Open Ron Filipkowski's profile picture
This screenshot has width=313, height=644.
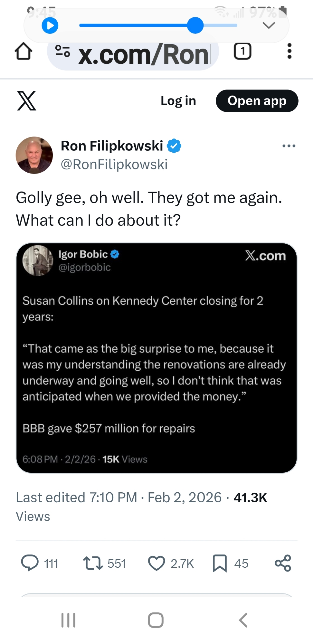coord(34,155)
